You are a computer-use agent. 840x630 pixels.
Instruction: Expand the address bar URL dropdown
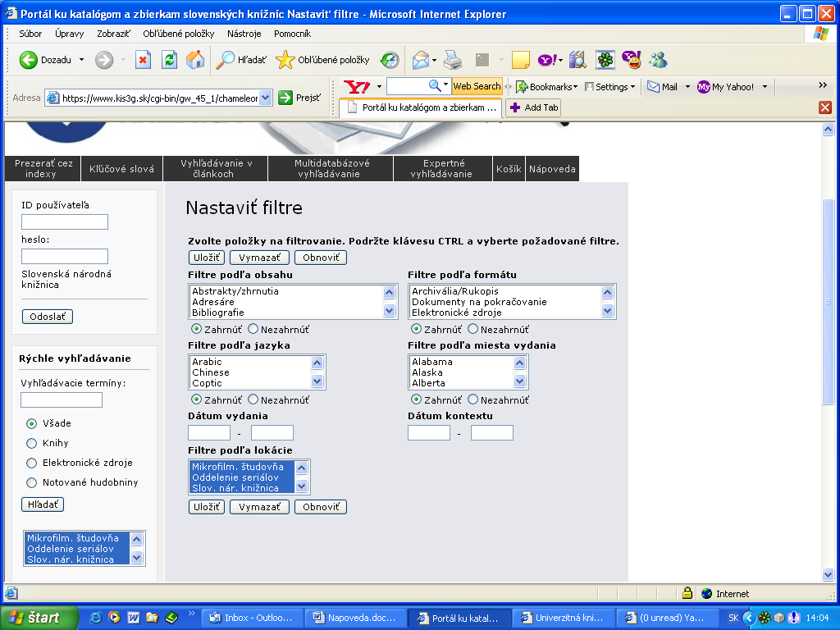[265, 98]
